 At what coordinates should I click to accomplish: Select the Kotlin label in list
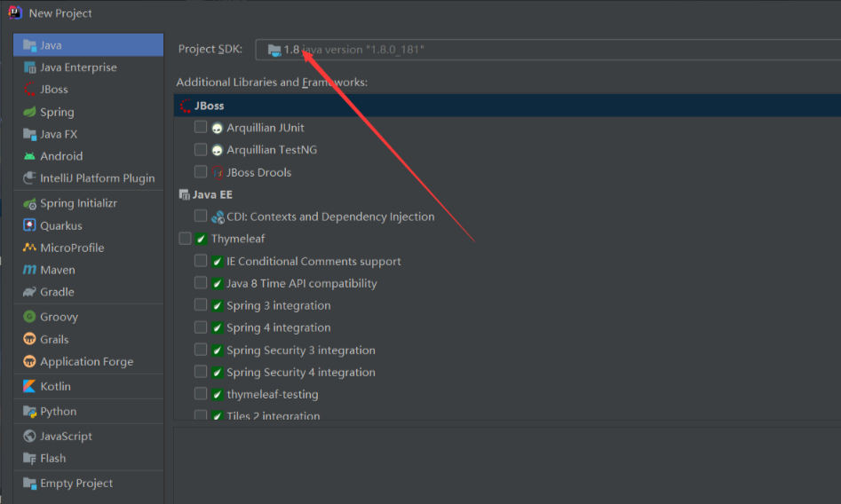pos(55,387)
